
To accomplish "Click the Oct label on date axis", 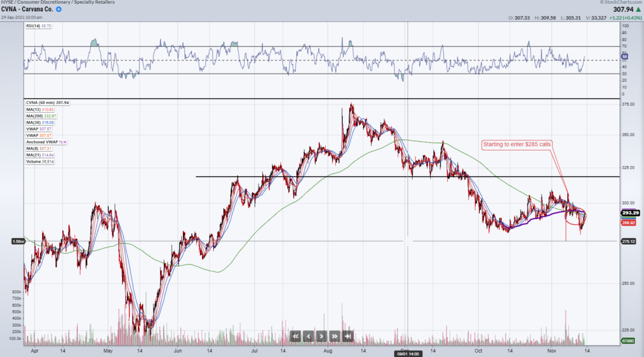I will [x=478, y=351].
